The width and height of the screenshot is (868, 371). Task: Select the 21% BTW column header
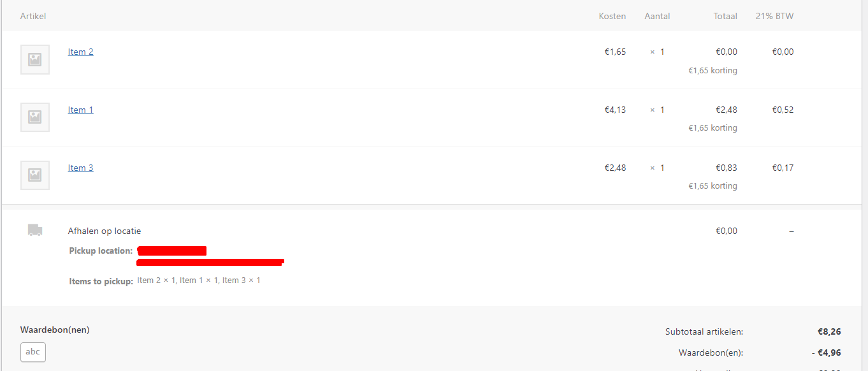coord(774,16)
